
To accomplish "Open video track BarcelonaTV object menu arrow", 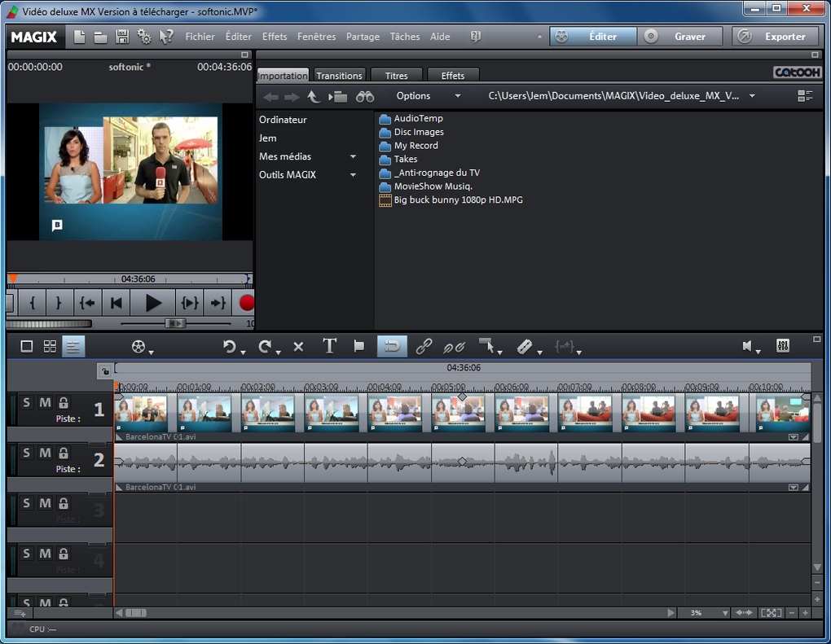I will point(793,437).
